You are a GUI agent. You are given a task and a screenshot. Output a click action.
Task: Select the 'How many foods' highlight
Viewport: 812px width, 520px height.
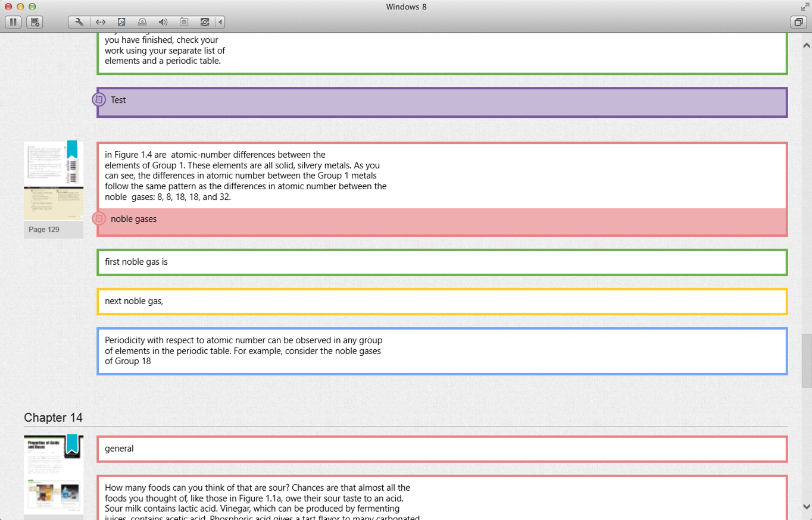tap(442, 498)
